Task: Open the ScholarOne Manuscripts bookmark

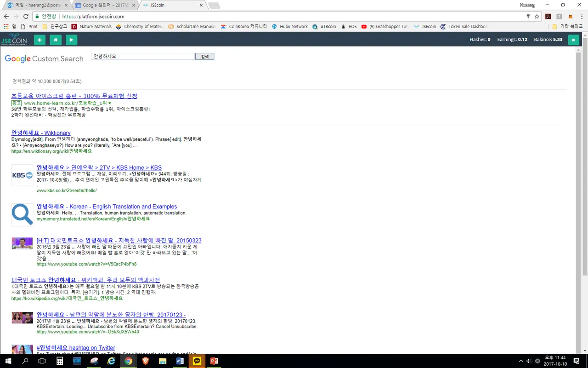Action: pyautogui.click(x=192, y=27)
